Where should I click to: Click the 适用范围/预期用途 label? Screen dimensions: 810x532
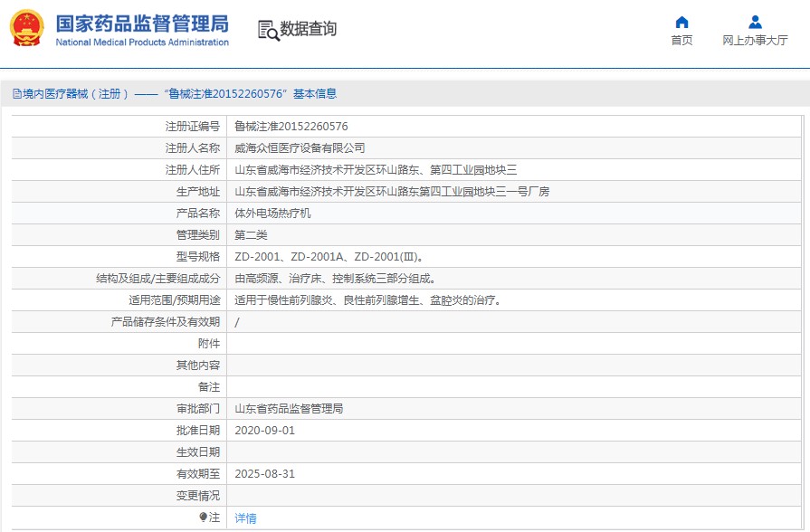tap(175, 300)
